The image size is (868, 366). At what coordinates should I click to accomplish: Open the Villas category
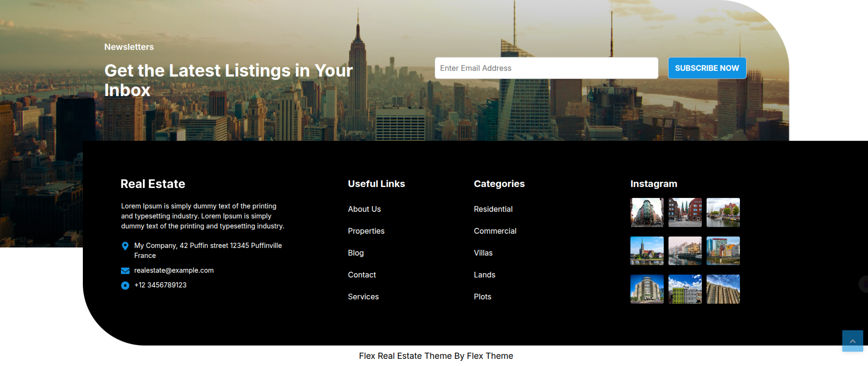(x=483, y=253)
